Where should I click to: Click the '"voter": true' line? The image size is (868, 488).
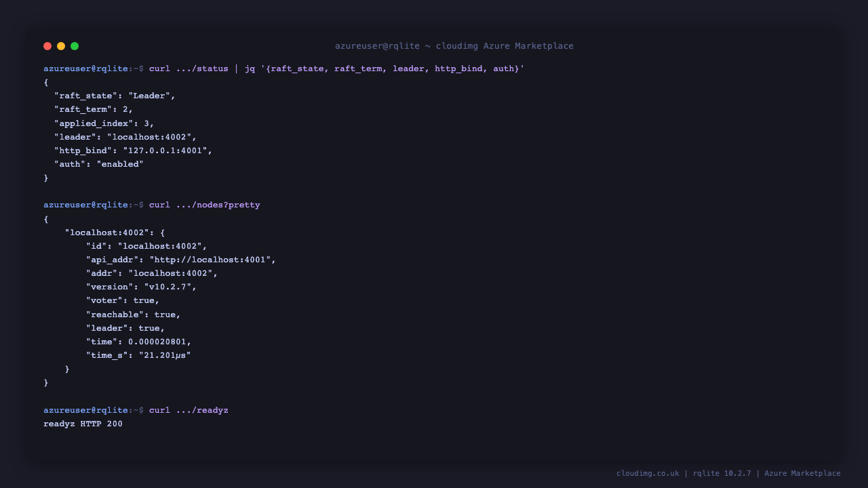pos(123,300)
